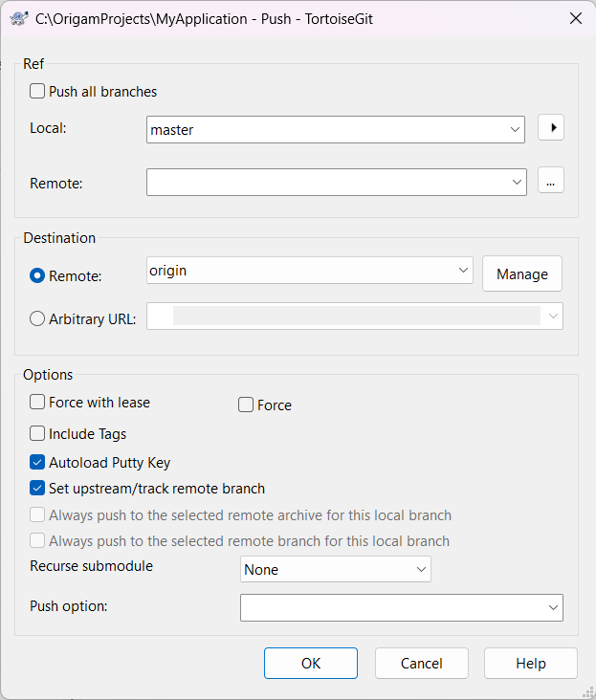Click the arrow button beside Local branch

551,128
